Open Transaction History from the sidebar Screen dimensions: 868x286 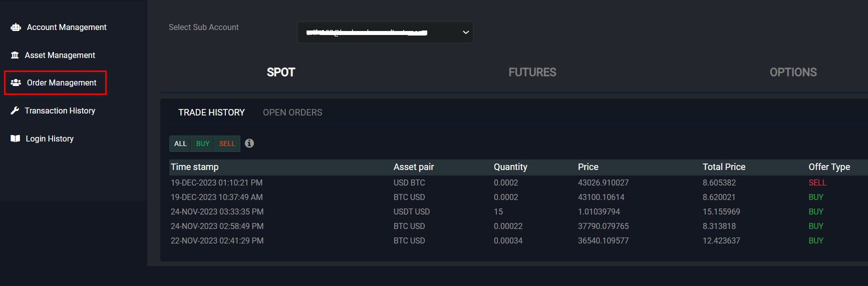click(x=60, y=110)
